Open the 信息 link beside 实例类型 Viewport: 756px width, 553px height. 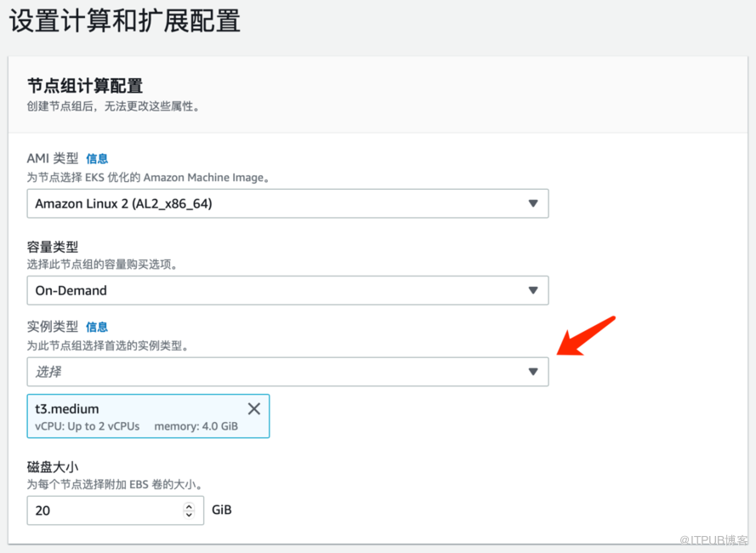97,327
